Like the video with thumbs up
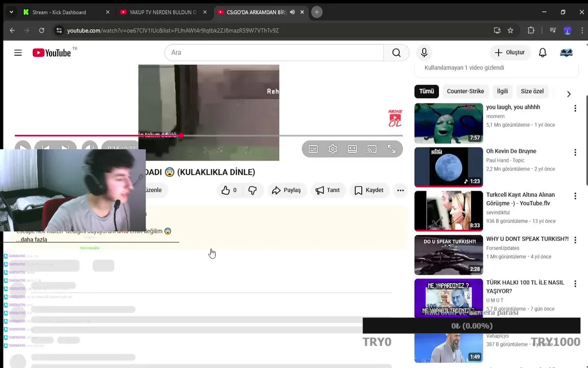Viewport: 588px width, 368px height. click(x=229, y=190)
